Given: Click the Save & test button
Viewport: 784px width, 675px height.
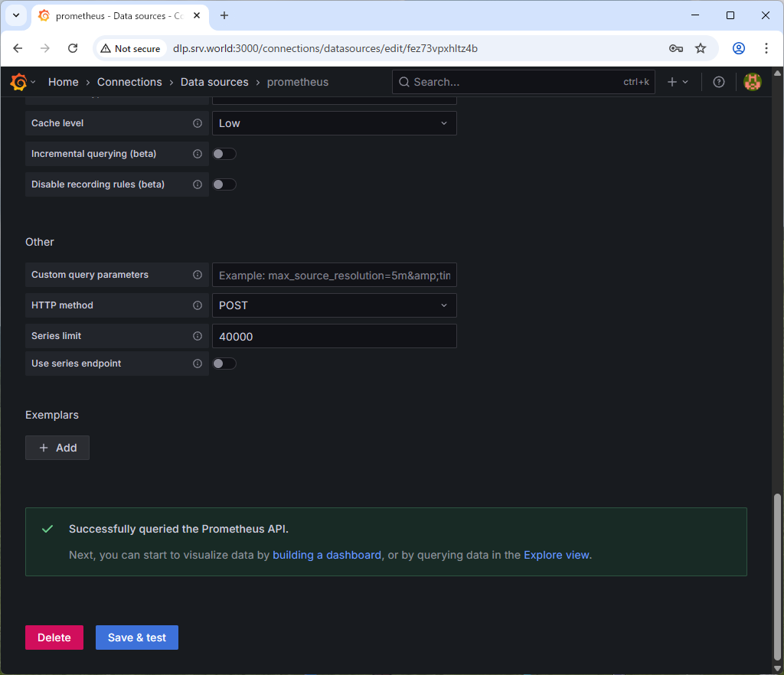Looking at the screenshot, I should coord(137,637).
